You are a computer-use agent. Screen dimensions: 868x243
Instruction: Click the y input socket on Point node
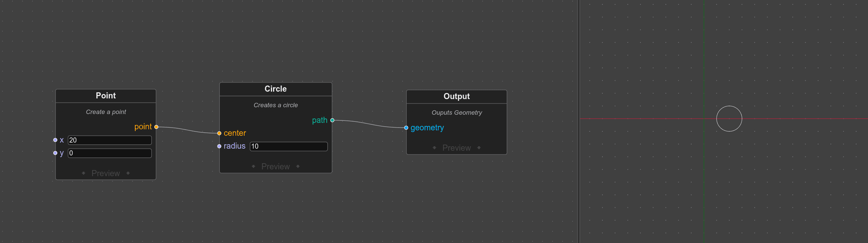click(55, 153)
